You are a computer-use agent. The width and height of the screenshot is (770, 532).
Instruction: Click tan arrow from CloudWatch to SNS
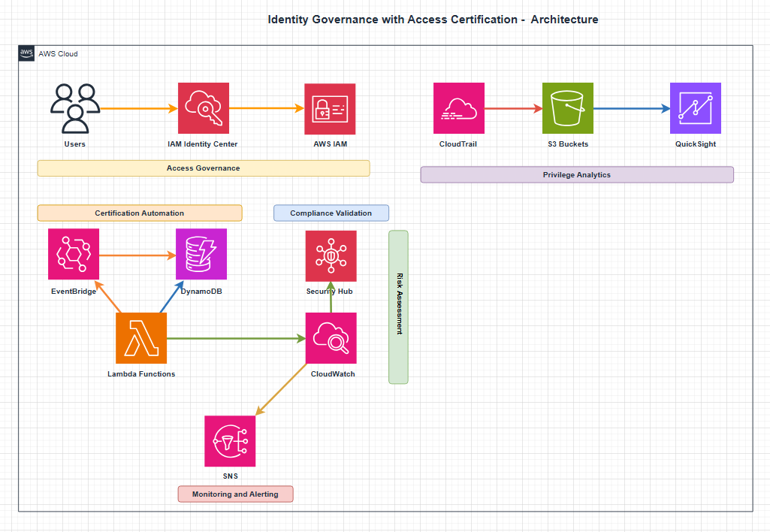281,389
